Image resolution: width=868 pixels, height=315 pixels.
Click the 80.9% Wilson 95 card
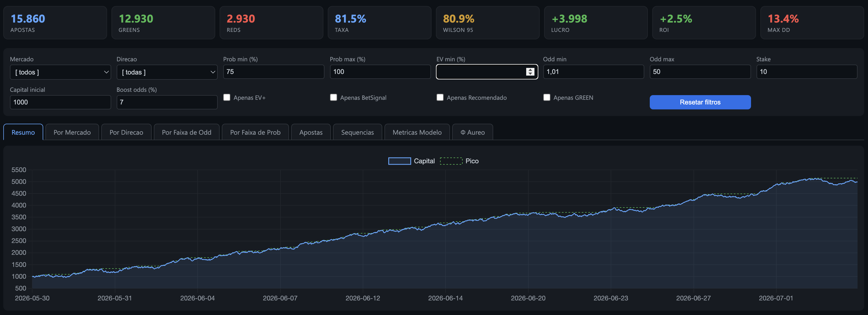(488, 23)
